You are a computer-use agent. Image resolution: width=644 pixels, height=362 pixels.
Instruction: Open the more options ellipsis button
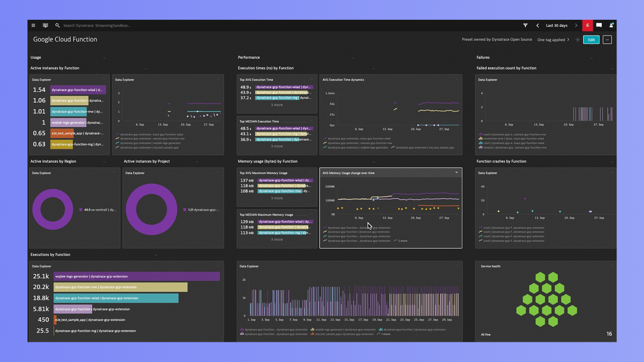[607, 40]
